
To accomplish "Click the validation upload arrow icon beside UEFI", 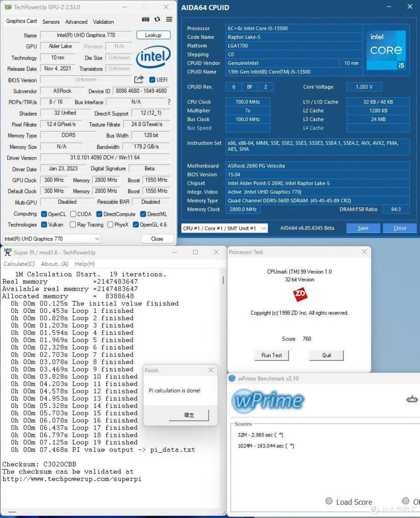I will pos(139,79).
